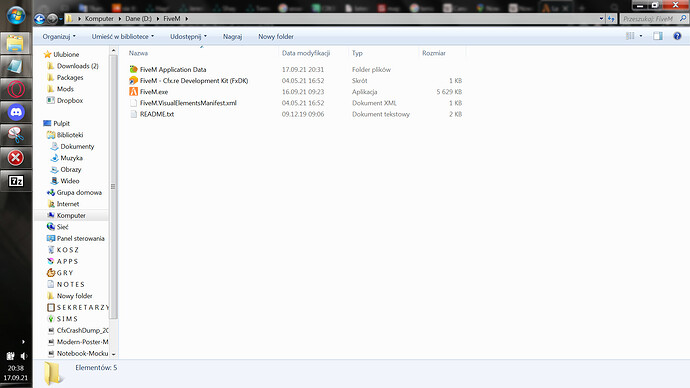Image resolution: width=690 pixels, height=388 pixels.
Task: Select FiveM.VisualElementsManifest.xml file
Action: (x=188, y=103)
